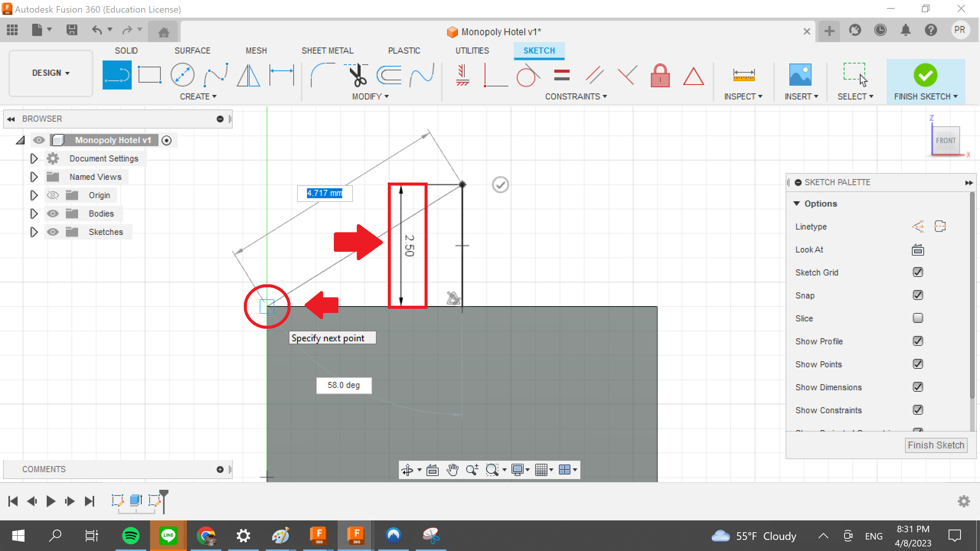Select the Center Diameter Circle tool

click(182, 75)
